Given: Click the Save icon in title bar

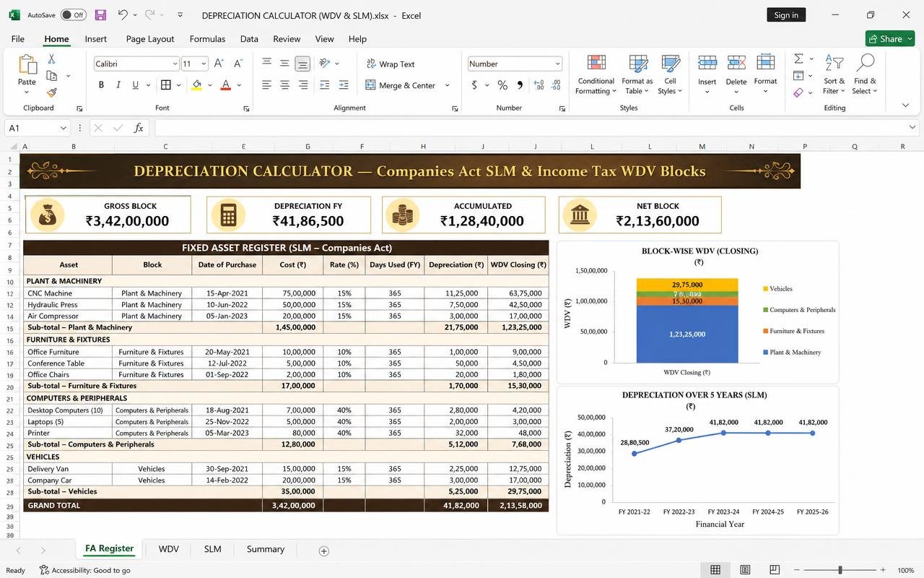Looking at the screenshot, I should [x=100, y=14].
